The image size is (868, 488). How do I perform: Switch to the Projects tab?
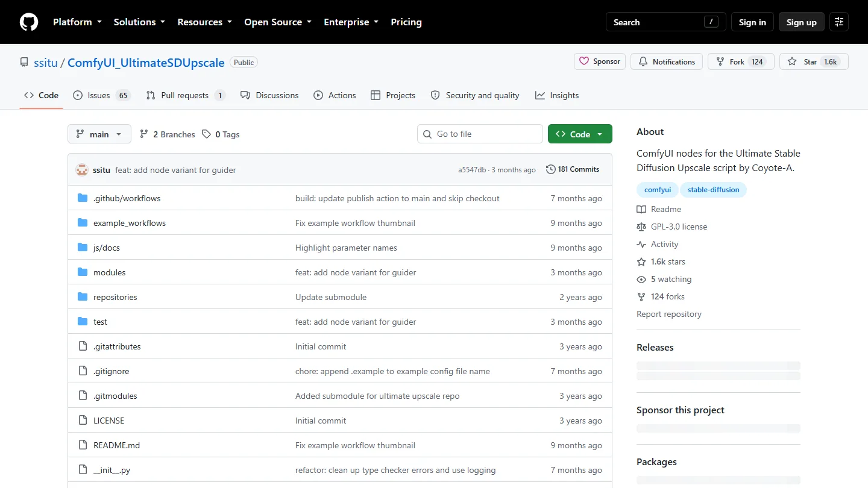(393, 95)
